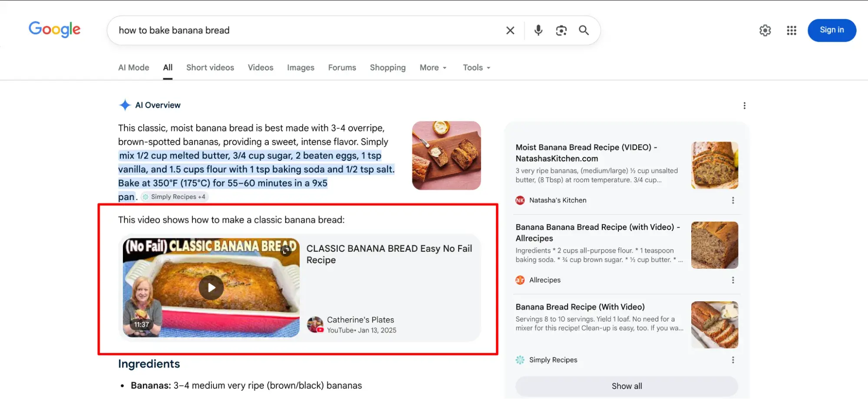Open Moist Banana Bread Recipe NatashasKitchen link
Screen dimensions: 868x399
pos(586,153)
